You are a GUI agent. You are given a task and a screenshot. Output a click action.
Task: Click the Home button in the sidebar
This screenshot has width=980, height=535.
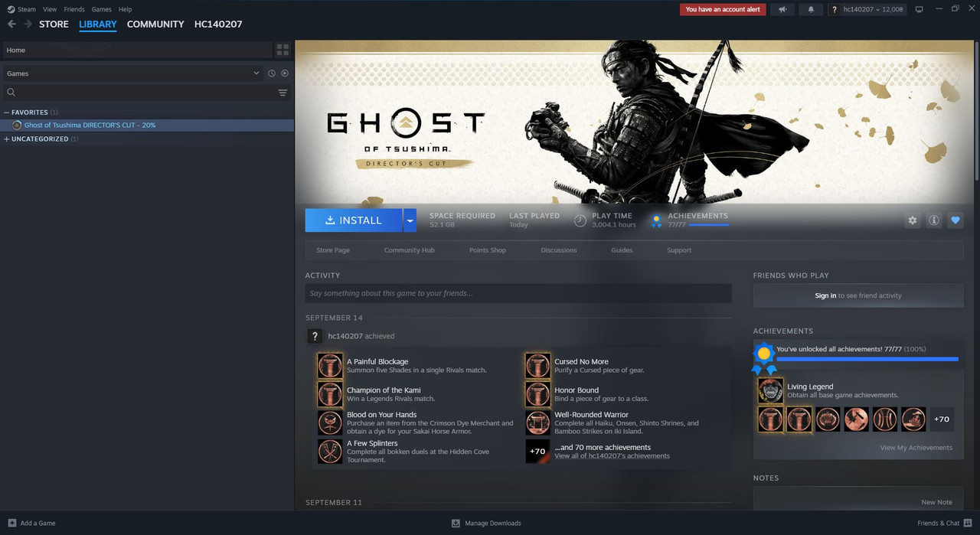pos(137,50)
